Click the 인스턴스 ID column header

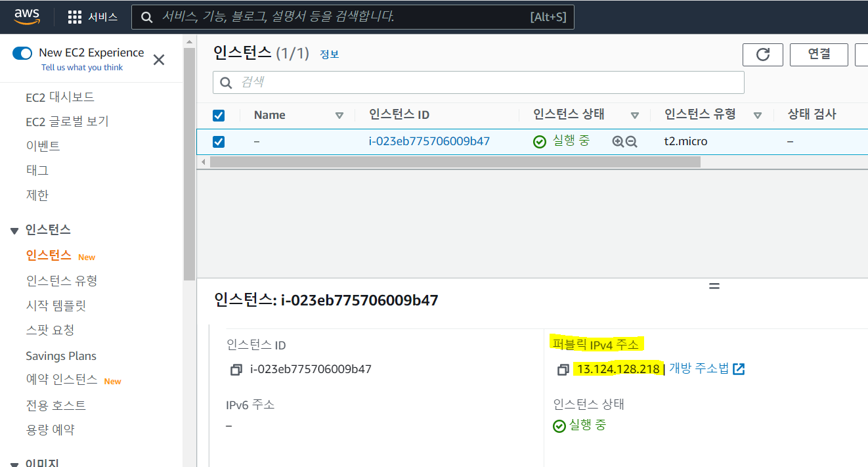point(399,115)
